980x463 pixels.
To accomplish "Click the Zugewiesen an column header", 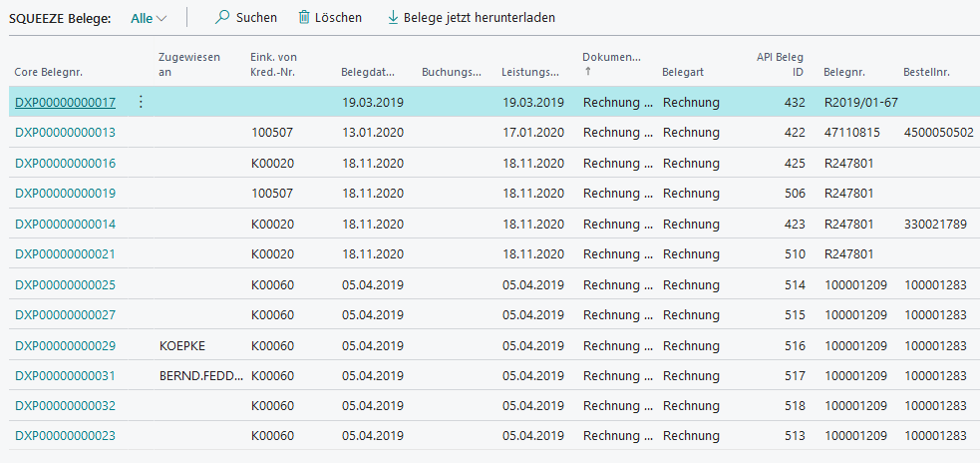I will [x=189, y=64].
